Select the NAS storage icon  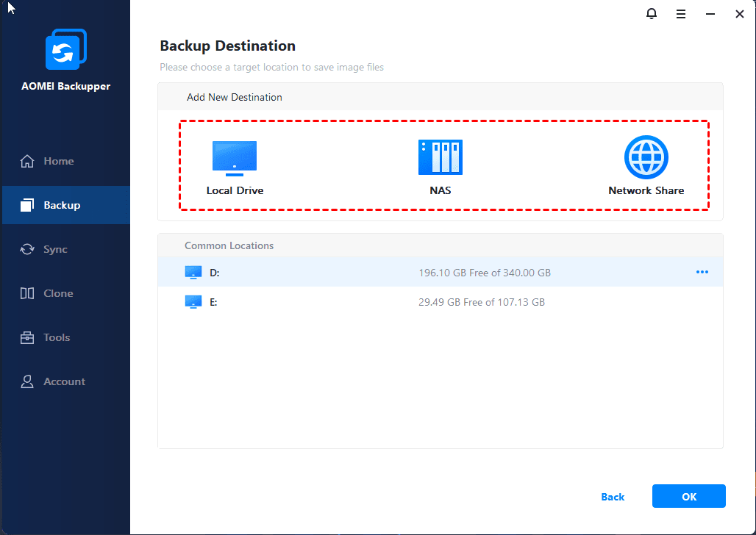click(x=440, y=157)
